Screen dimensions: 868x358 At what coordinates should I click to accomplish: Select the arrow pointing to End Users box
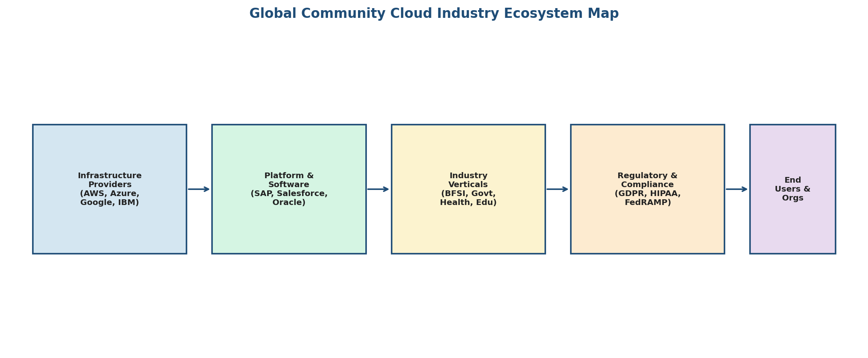click(x=737, y=189)
